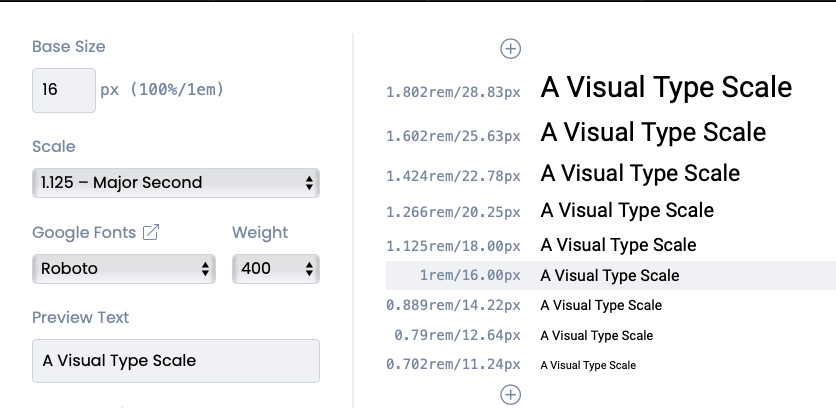The image size is (836, 408).
Task: Click the Weight label
Action: (260, 233)
